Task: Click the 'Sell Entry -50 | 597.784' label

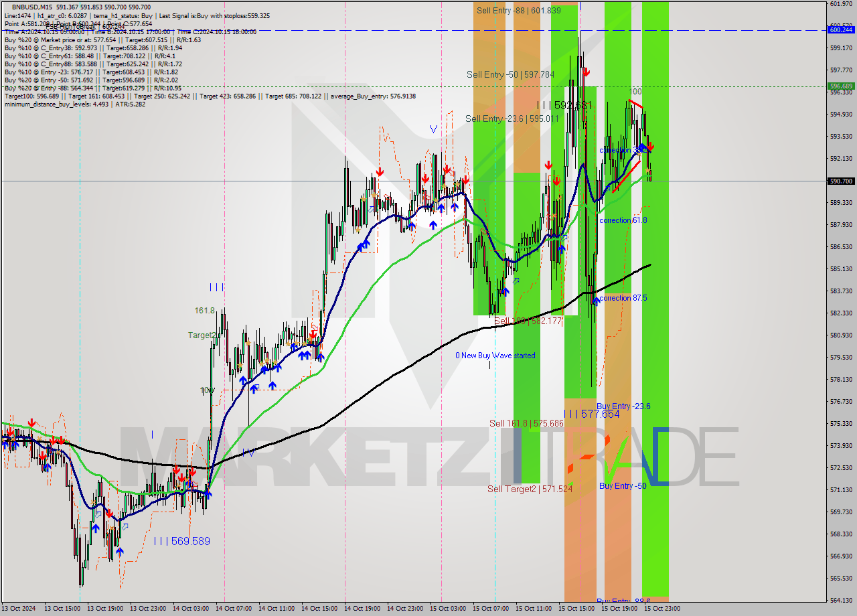Action: [x=510, y=74]
